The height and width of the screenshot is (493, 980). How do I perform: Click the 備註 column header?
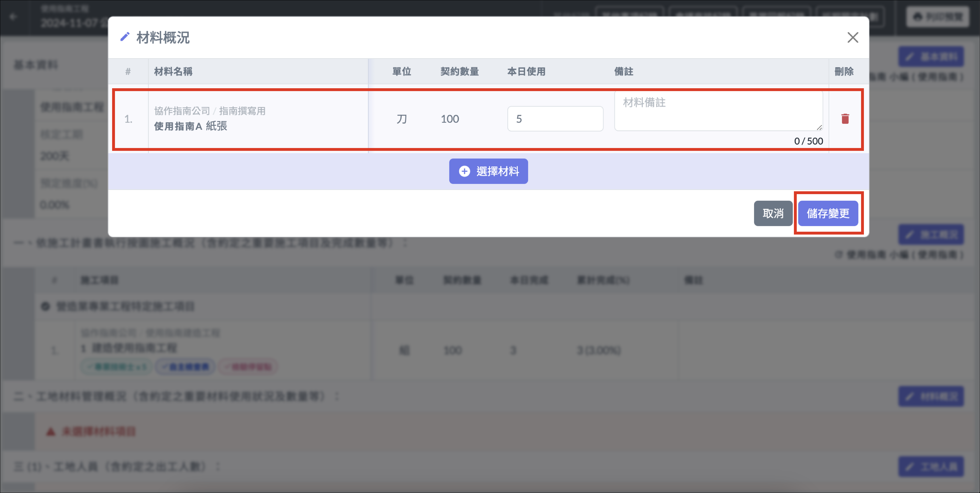623,71
